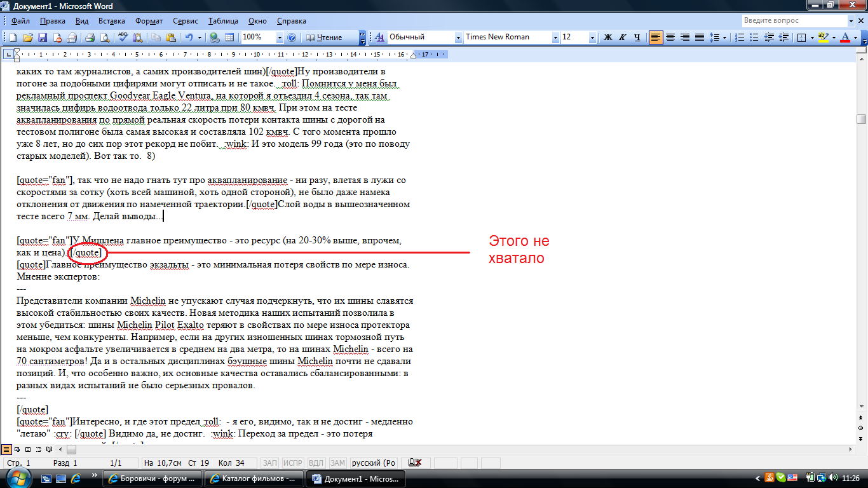Image resolution: width=868 pixels, height=488 pixels.
Task: Expand the highlight color options arrow
Action: (833, 37)
